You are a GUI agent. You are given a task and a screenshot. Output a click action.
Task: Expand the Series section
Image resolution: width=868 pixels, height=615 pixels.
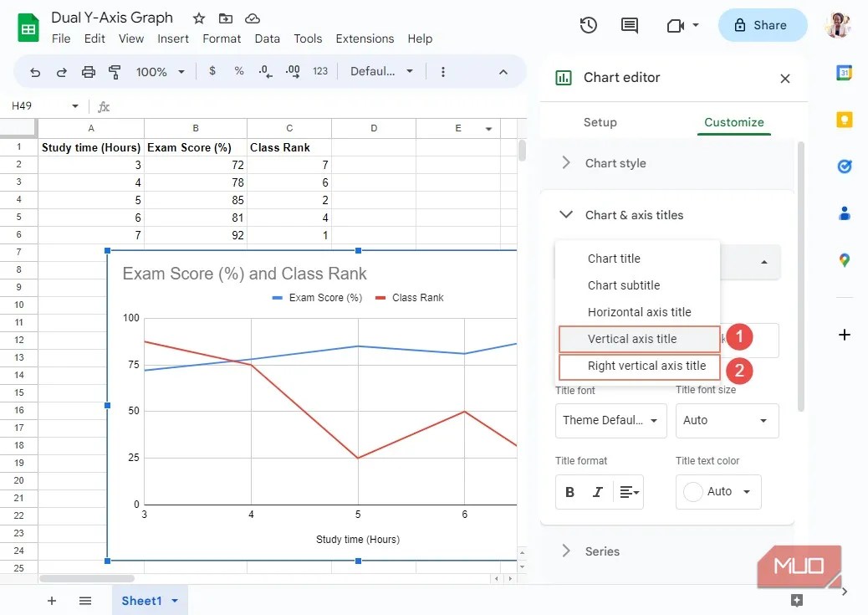pyautogui.click(x=604, y=551)
